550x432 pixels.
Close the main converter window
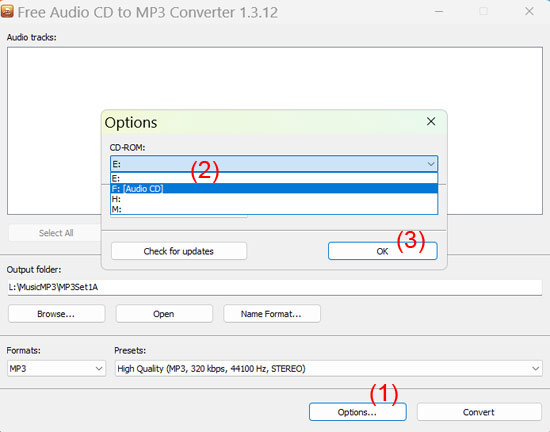click(x=529, y=12)
